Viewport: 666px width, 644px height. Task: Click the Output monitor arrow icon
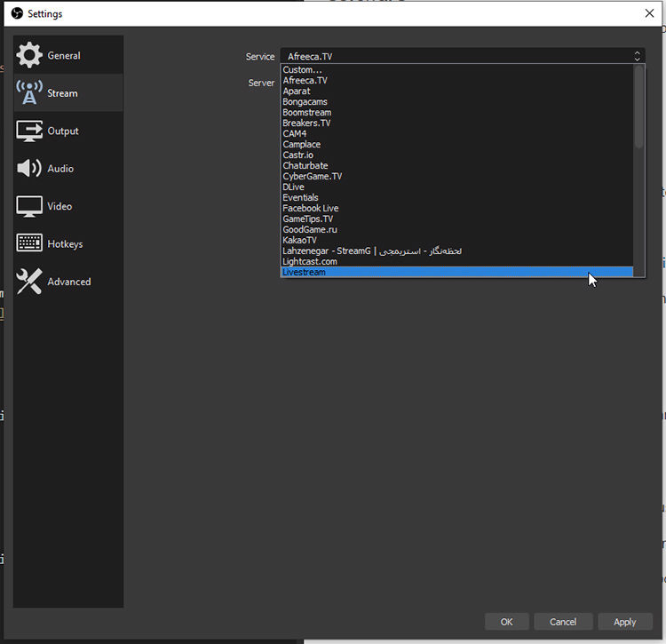coord(29,131)
